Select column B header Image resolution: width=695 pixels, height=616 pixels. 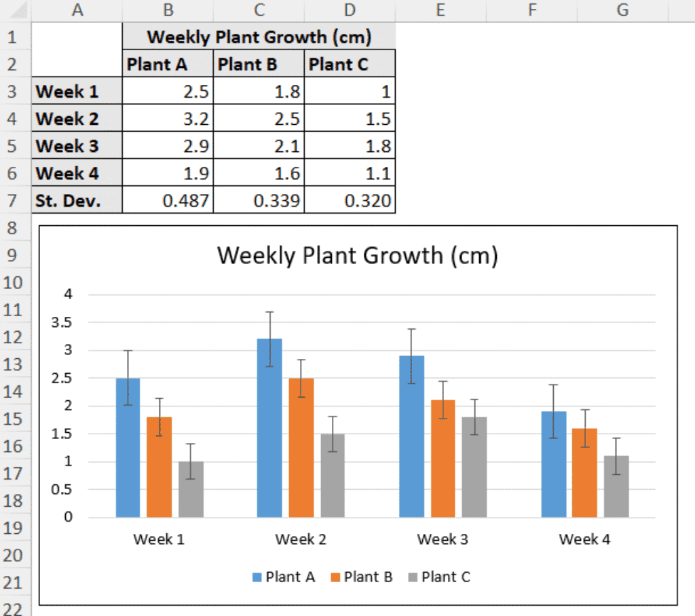tap(168, 9)
